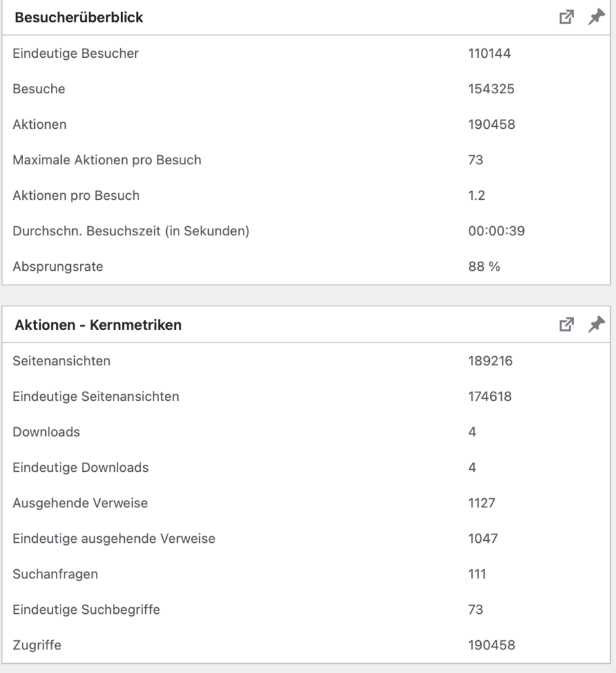The width and height of the screenshot is (616, 673).
Task: Click the Zugriffe row label
Action: (37, 645)
